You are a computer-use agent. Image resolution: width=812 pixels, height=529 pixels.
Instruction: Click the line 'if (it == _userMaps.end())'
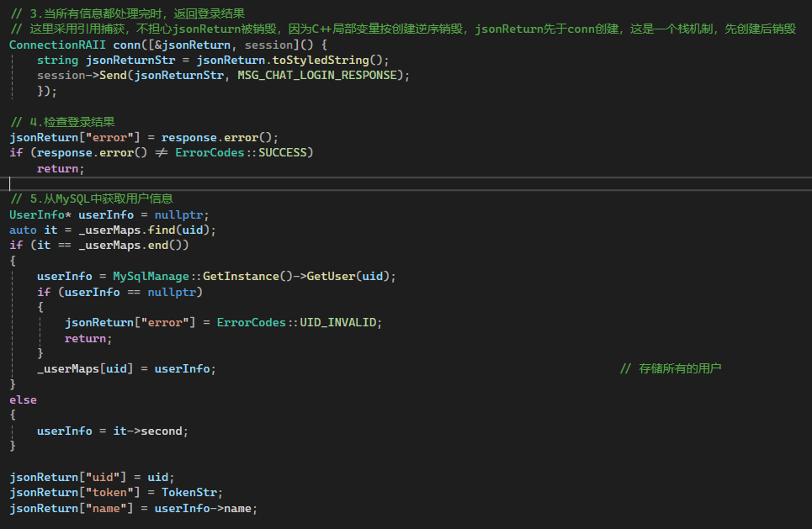tap(99, 246)
